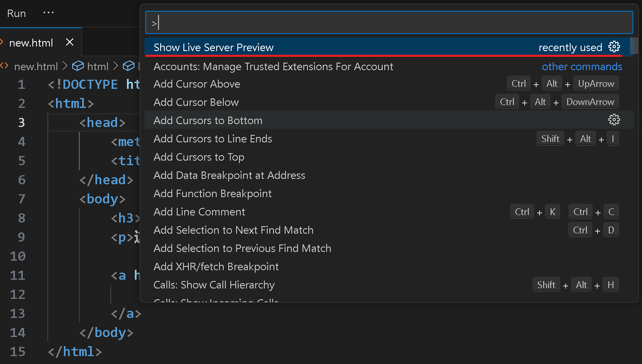Viewport: 642px width, 364px height.
Task: Choose Add Line Comment command
Action: [199, 212]
